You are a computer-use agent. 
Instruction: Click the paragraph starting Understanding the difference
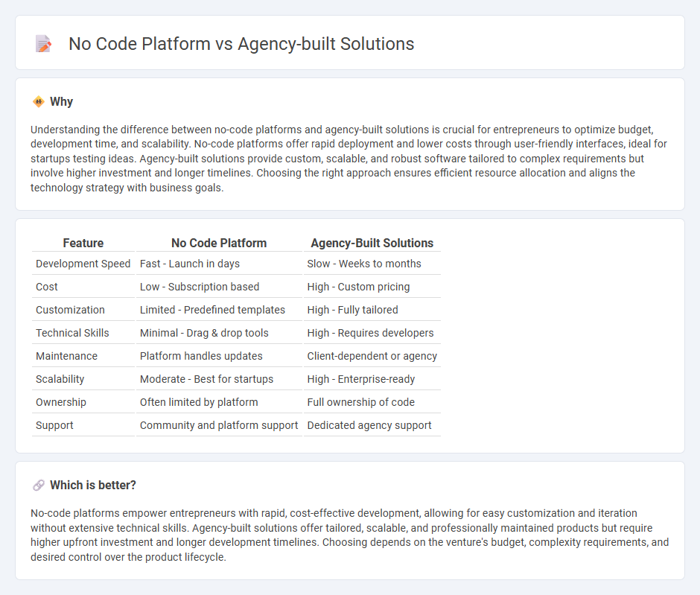tap(349, 159)
